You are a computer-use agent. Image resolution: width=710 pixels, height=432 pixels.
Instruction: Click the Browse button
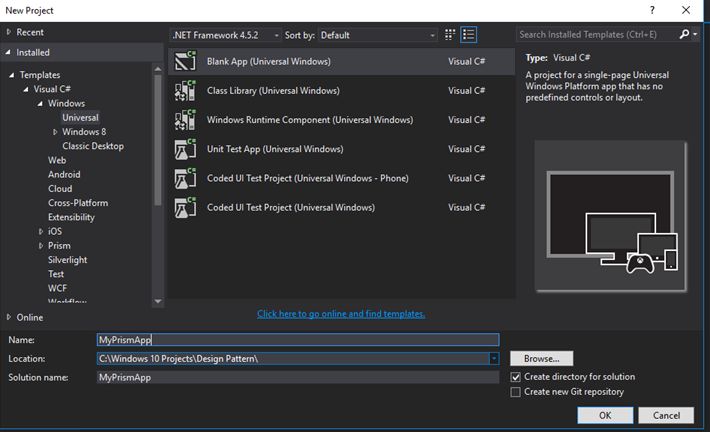point(541,358)
